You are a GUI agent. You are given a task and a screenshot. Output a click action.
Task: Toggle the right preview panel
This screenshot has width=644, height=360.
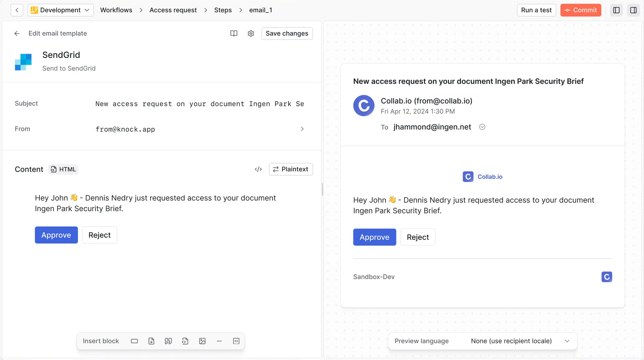[x=633, y=10]
